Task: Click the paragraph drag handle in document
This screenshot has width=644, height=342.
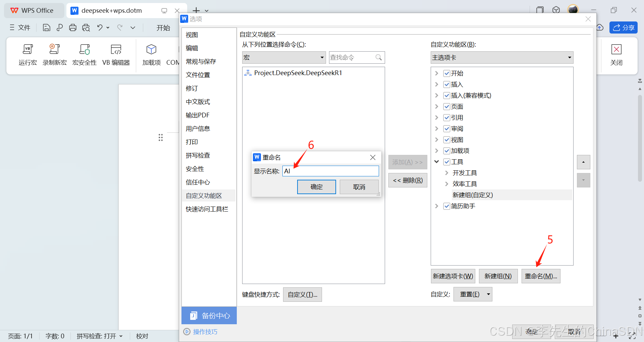Action: click(161, 137)
